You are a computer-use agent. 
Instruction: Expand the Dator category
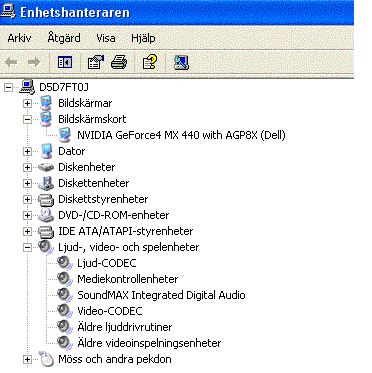27,151
